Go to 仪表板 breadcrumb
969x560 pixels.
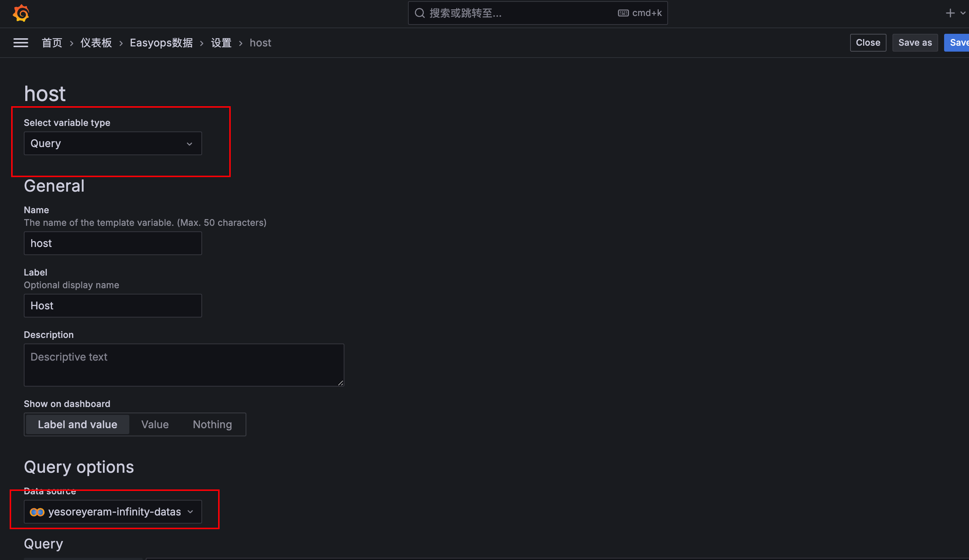[x=96, y=43]
